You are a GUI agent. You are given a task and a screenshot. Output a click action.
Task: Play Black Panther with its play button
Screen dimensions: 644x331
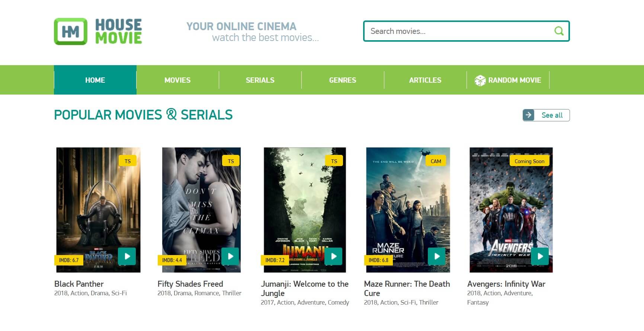coord(127,256)
